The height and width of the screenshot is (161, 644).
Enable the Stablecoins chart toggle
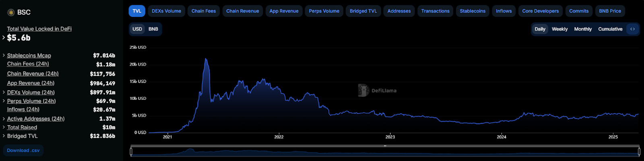click(473, 11)
